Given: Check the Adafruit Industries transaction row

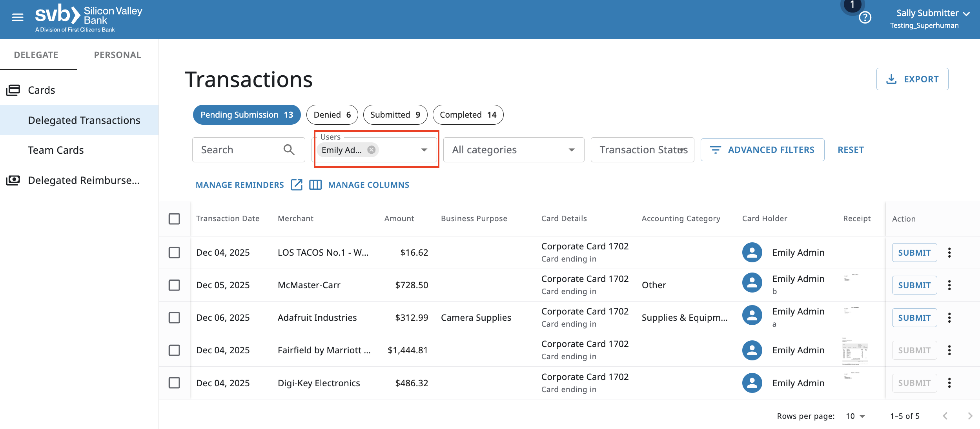Looking at the screenshot, I should (x=174, y=318).
